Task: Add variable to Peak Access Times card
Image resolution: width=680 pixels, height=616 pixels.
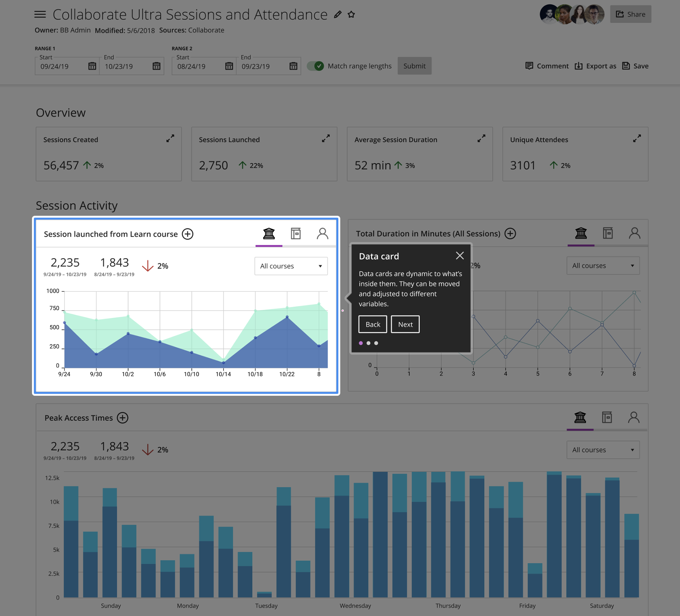Action: (123, 418)
